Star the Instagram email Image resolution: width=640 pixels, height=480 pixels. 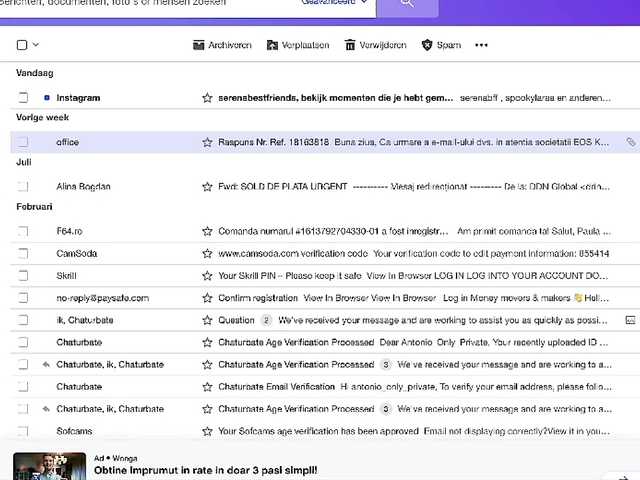coord(207,98)
